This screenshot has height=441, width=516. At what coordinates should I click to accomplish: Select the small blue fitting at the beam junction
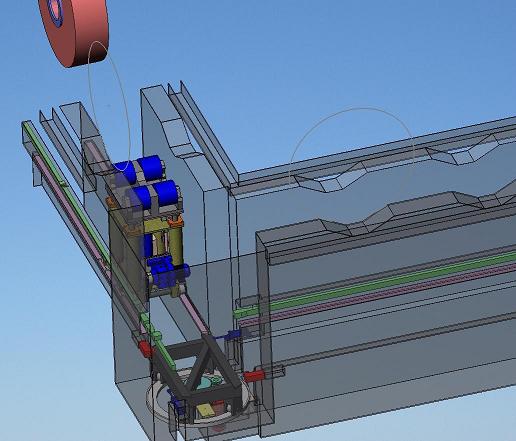tap(232, 335)
